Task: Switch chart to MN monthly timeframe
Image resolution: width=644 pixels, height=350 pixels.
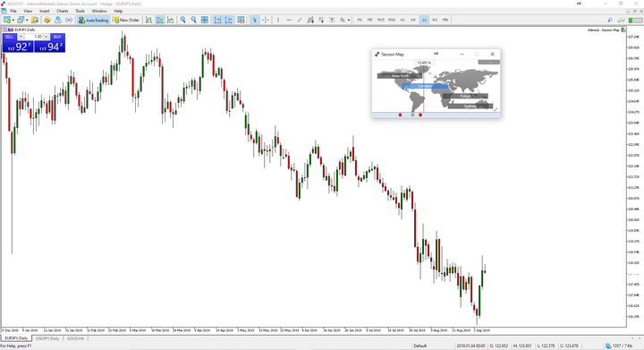Action: click(x=445, y=20)
